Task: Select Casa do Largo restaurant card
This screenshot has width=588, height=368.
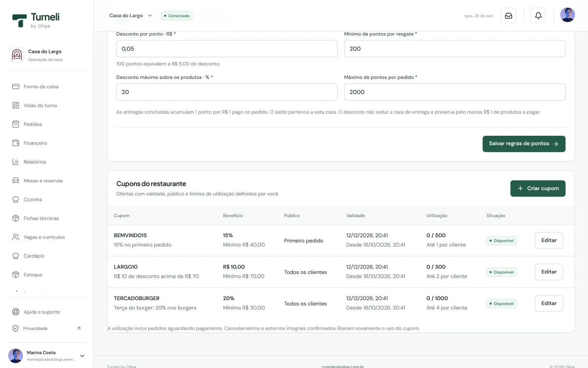Action: 47,55
